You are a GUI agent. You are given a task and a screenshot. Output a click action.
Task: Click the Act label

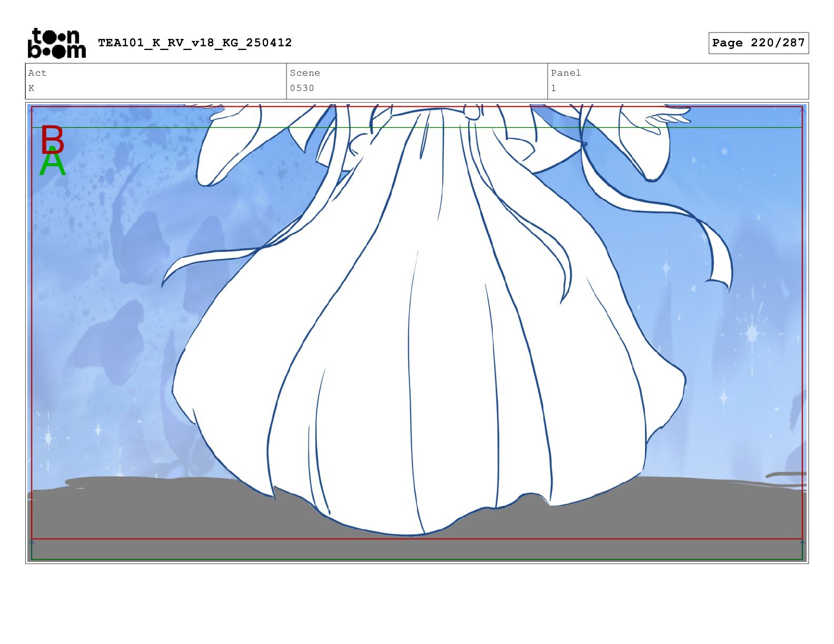click(x=37, y=73)
